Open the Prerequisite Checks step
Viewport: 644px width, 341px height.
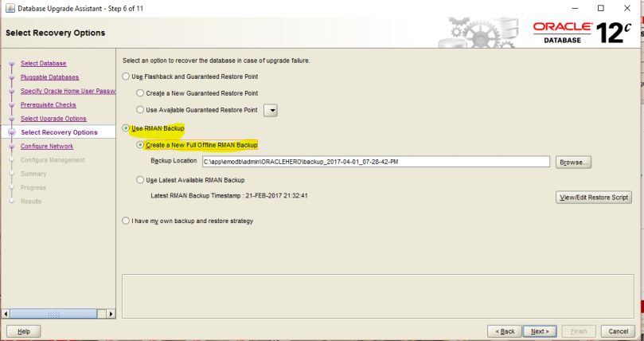click(x=48, y=104)
